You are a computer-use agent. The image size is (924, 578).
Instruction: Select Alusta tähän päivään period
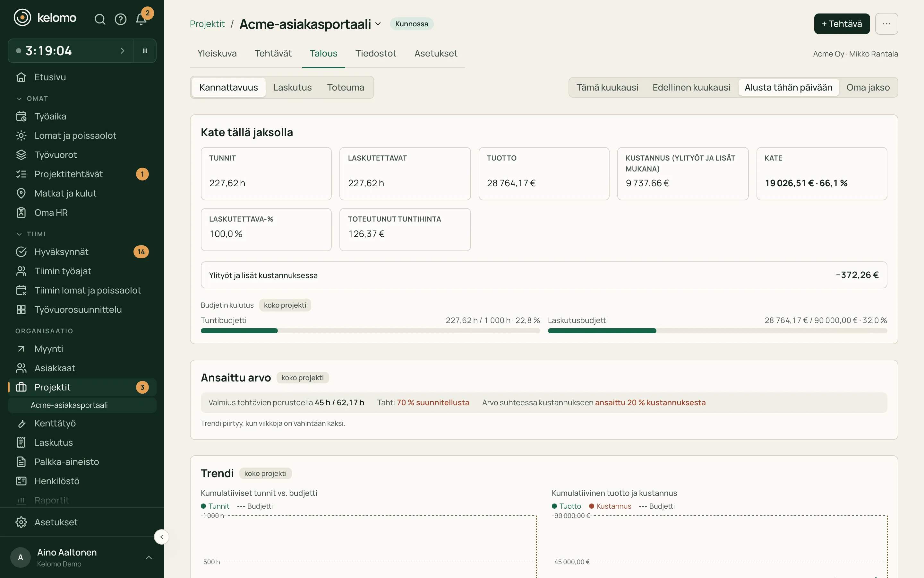[x=789, y=87]
